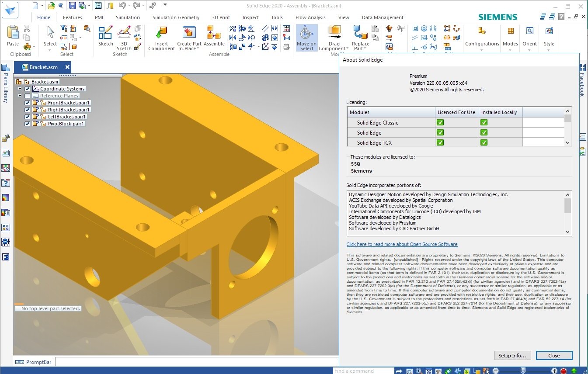The width and height of the screenshot is (588, 374).
Task: Click the Pan hand icon in status bar
Action: click(438, 371)
